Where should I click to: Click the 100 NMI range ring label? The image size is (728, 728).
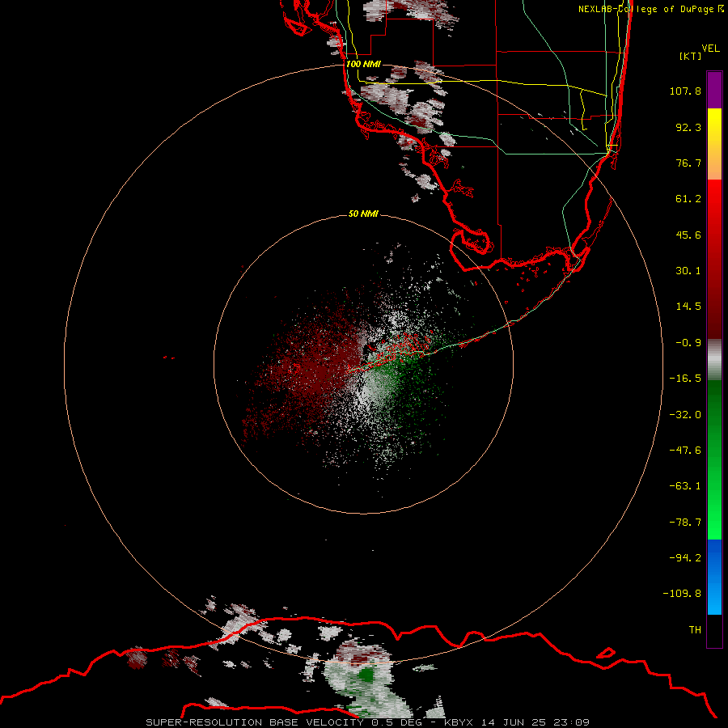363,64
